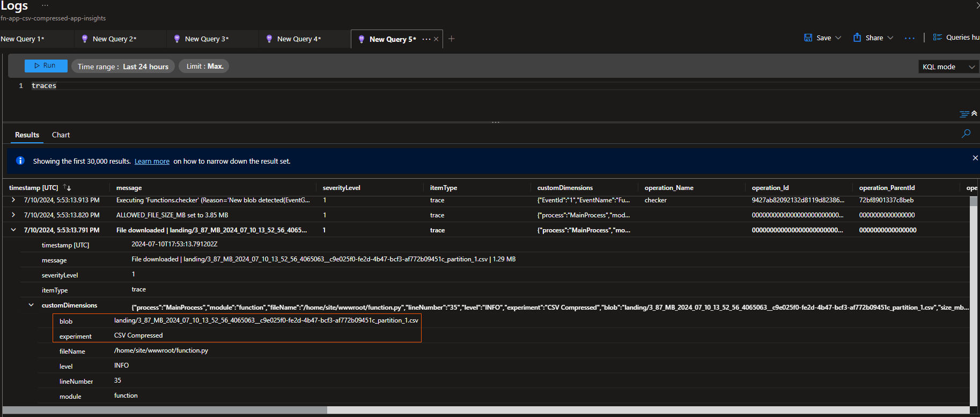The width and height of the screenshot is (980, 417).
Task: Click the horizontal scrollbar of results
Action: [x=165, y=410]
